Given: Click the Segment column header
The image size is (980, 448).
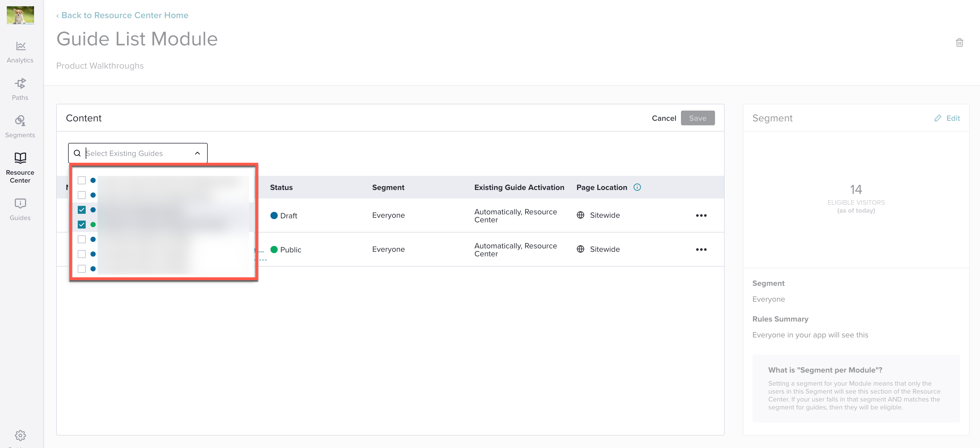Looking at the screenshot, I should pyautogui.click(x=388, y=187).
